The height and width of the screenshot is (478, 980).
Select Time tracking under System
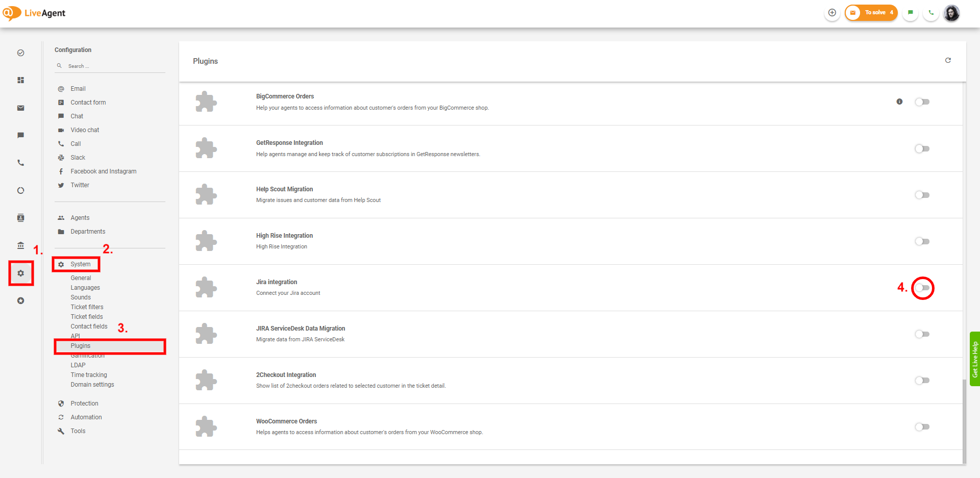(89, 375)
